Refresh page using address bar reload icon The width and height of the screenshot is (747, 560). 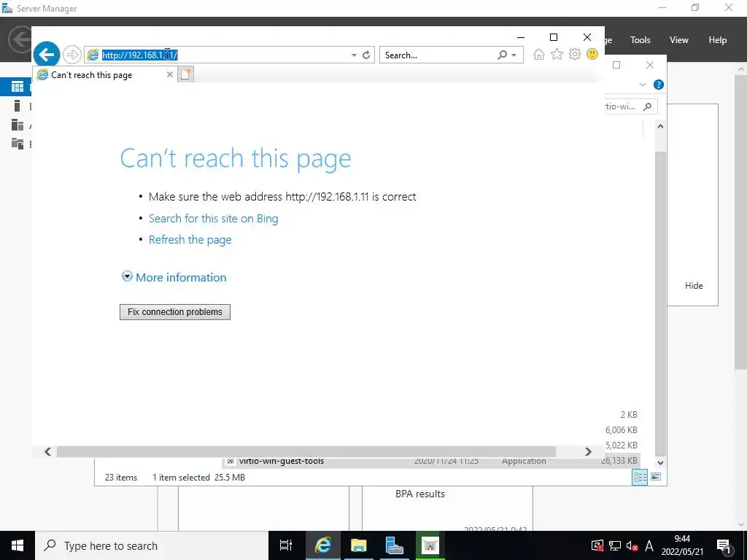(x=366, y=55)
